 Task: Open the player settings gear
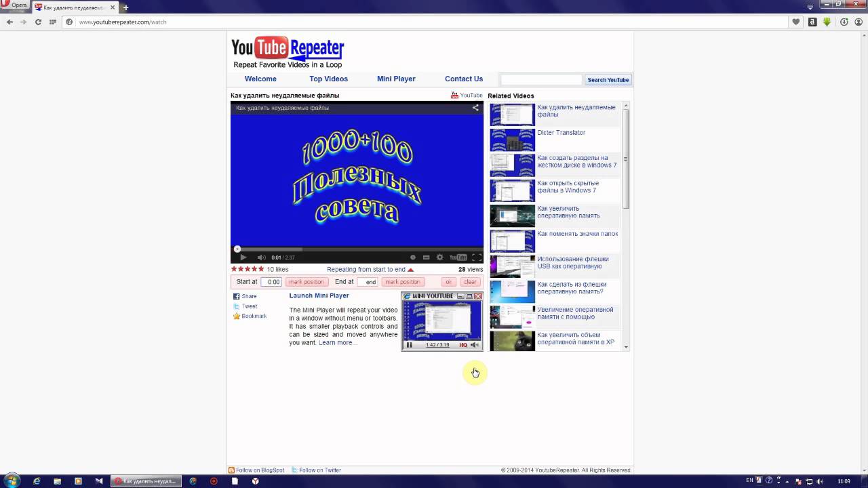[439, 258]
